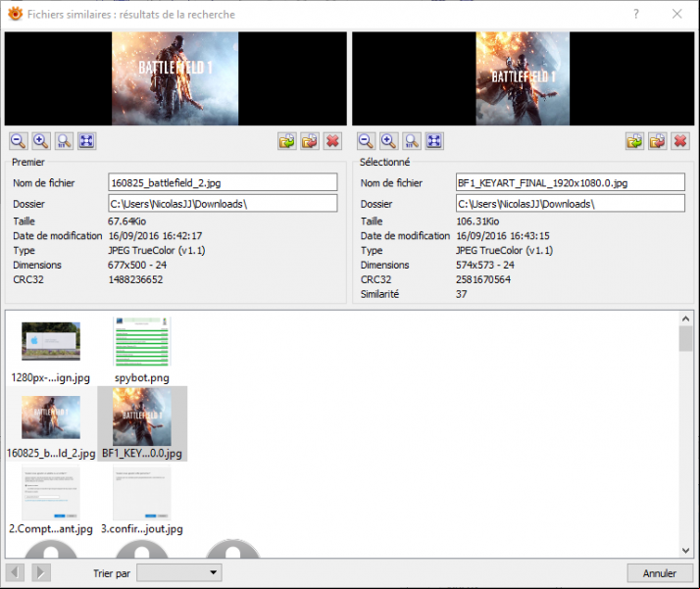Image resolution: width=700 pixels, height=589 pixels.
Task: Click the Premier Nom de fichier field
Action: pyautogui.click(x=223, y=182)
